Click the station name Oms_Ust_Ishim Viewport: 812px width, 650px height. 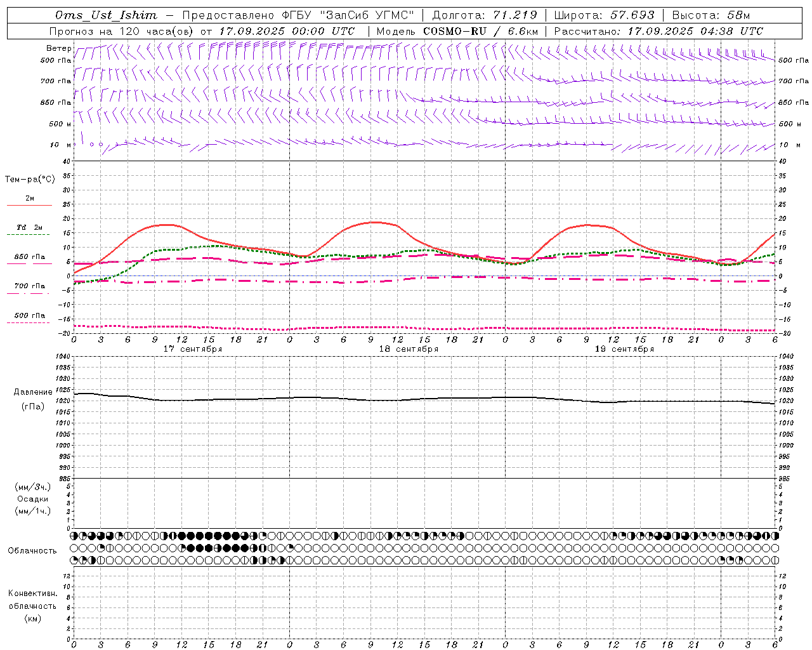tap(106, 15)
